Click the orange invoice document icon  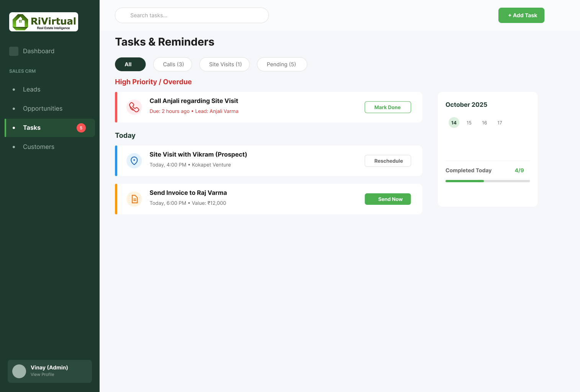pos(134,199)
